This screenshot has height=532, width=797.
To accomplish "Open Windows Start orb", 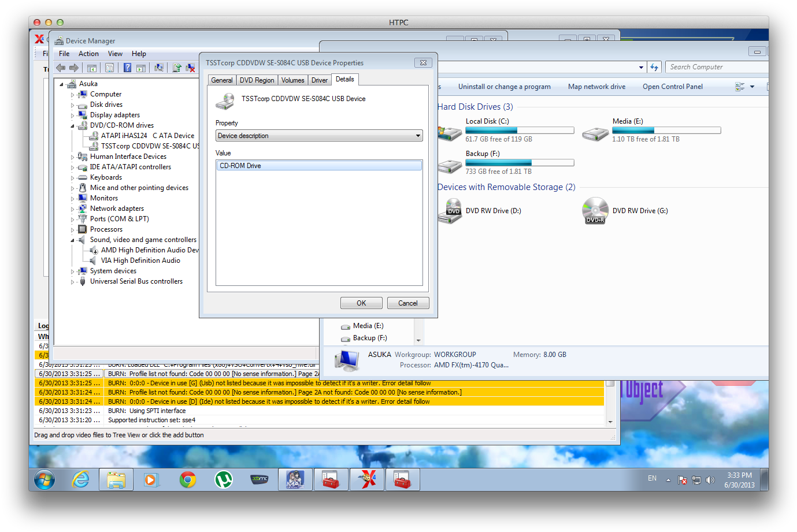I will click(45, 479).
